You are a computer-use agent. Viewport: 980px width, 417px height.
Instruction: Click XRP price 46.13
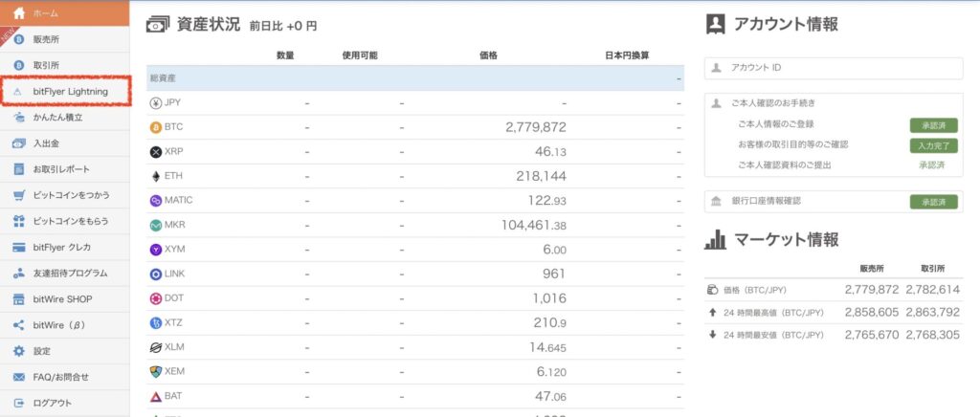[x=550, y=152]
